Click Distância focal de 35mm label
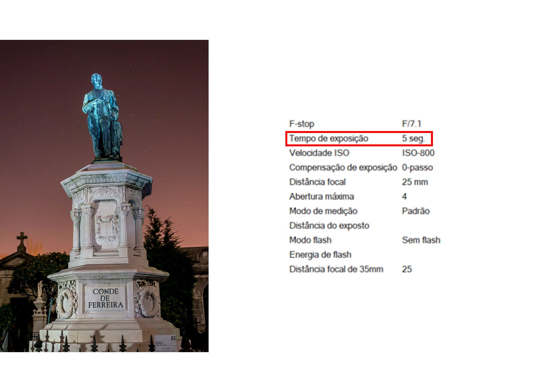This screenshot has height=392, width=555. (336, 269)
